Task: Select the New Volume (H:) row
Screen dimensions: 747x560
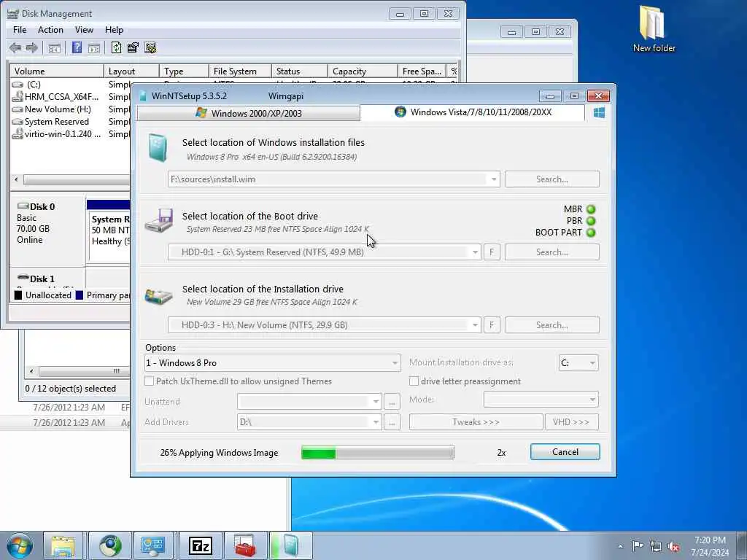Action: [57, 109]
